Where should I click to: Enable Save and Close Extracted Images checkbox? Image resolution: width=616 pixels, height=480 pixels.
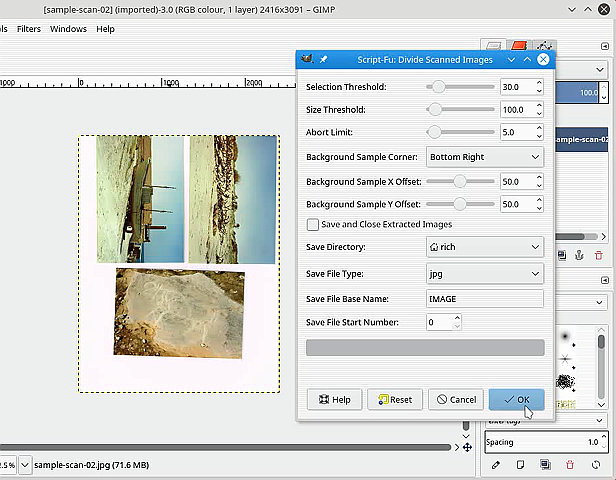313,225
